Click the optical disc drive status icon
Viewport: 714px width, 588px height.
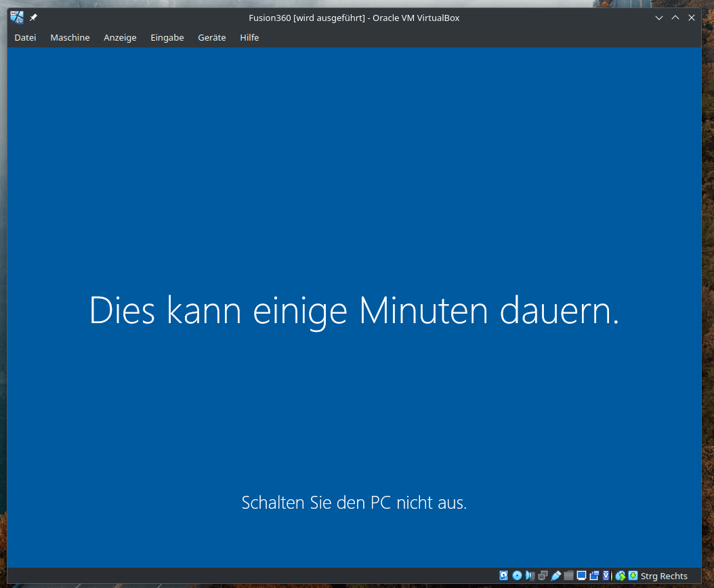point(517,576)
